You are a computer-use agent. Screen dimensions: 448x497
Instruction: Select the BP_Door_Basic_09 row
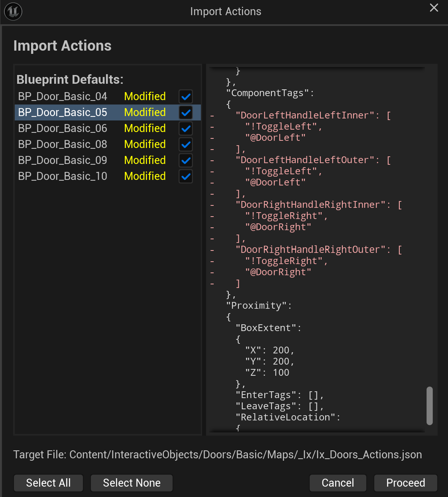click(108, 160)
